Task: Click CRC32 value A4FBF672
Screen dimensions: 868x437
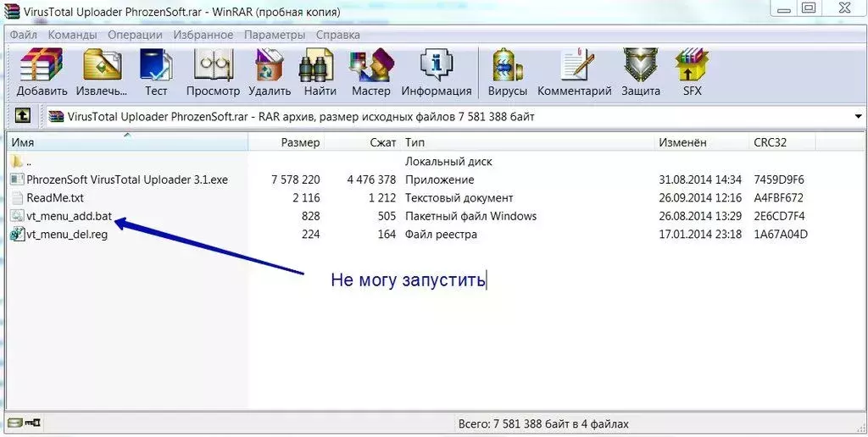Action: pos(778,198)
